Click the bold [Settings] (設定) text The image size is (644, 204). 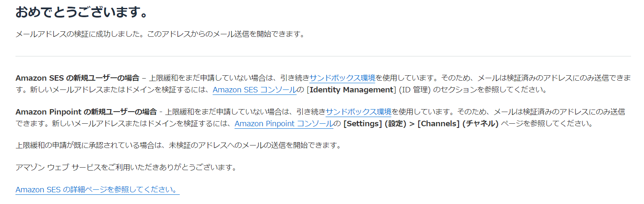(372, 124)
